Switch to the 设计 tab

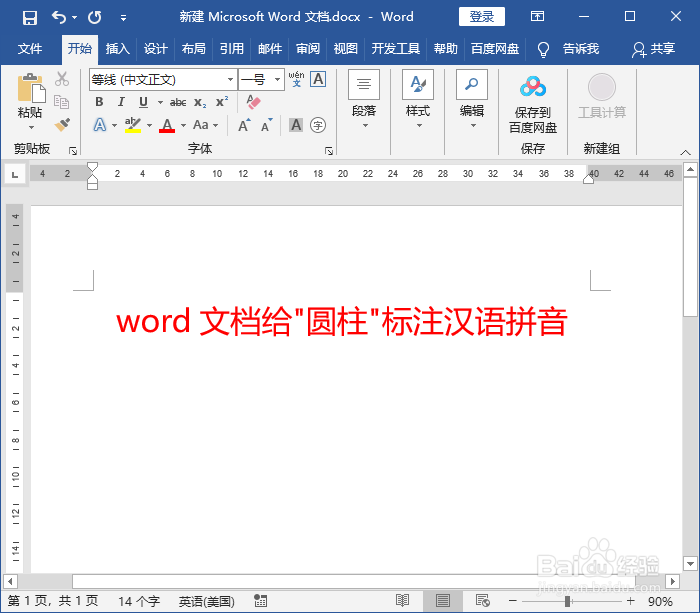155,48
